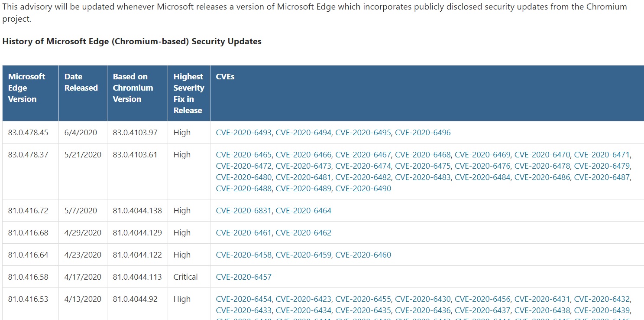
Task: Open the CVE-2020-6436 link
Action: click(x=423, y=310)
